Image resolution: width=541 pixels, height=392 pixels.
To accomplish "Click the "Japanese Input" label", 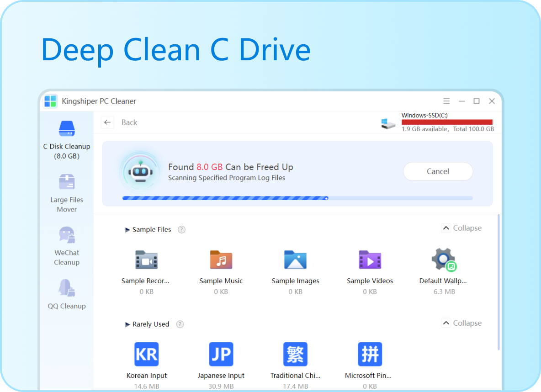I will click(221, 376).
